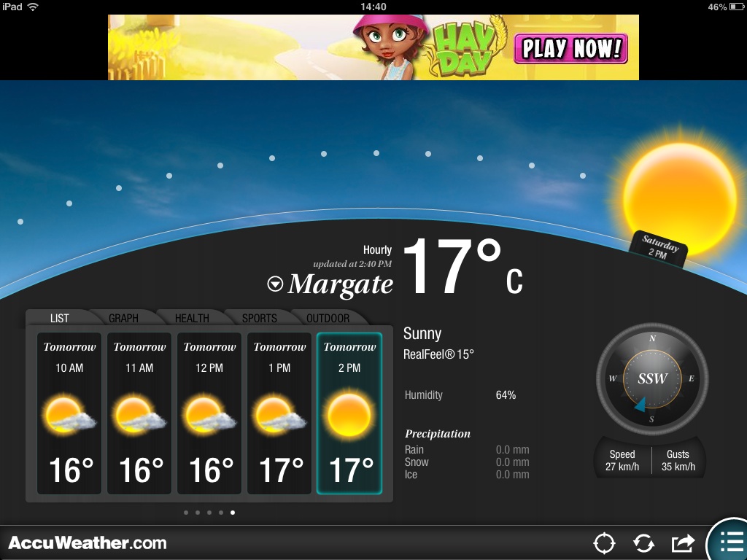Screen dimensions: 747x560
Task: Go to the first page dot
Action: pyautogui.click(x=186, y=513)
